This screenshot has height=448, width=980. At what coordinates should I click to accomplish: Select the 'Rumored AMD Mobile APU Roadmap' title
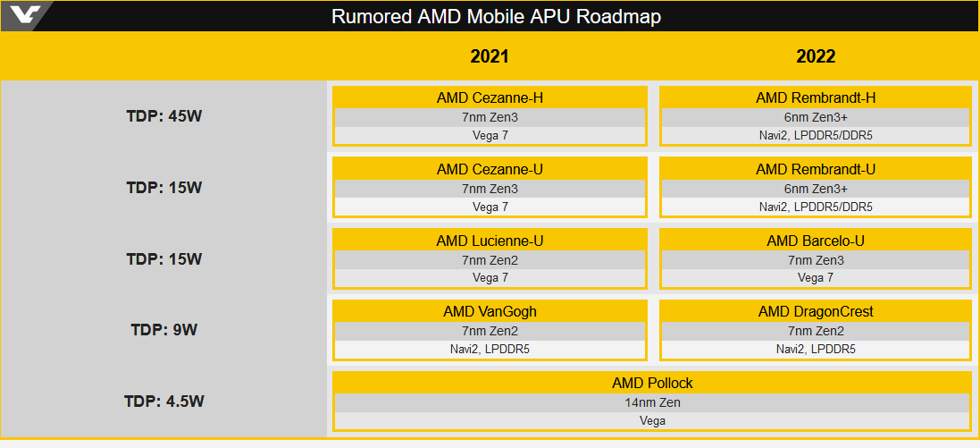tap(496, 16)
